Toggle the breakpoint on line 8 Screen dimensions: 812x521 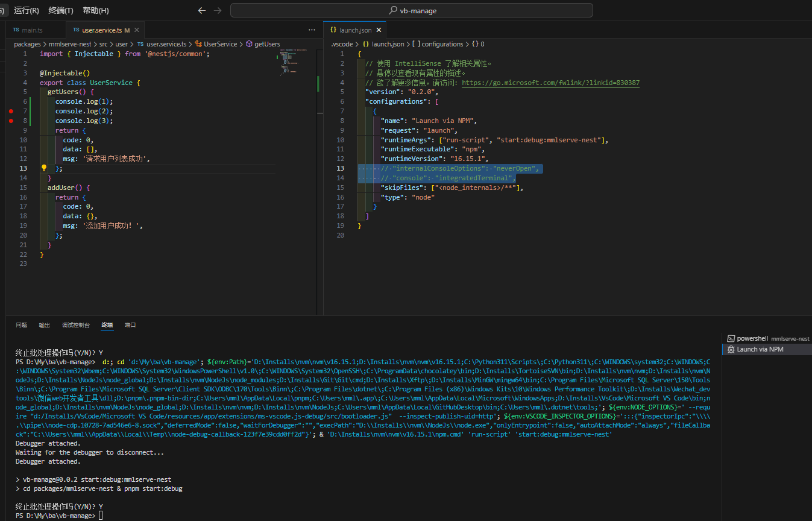tap(11, 121)
